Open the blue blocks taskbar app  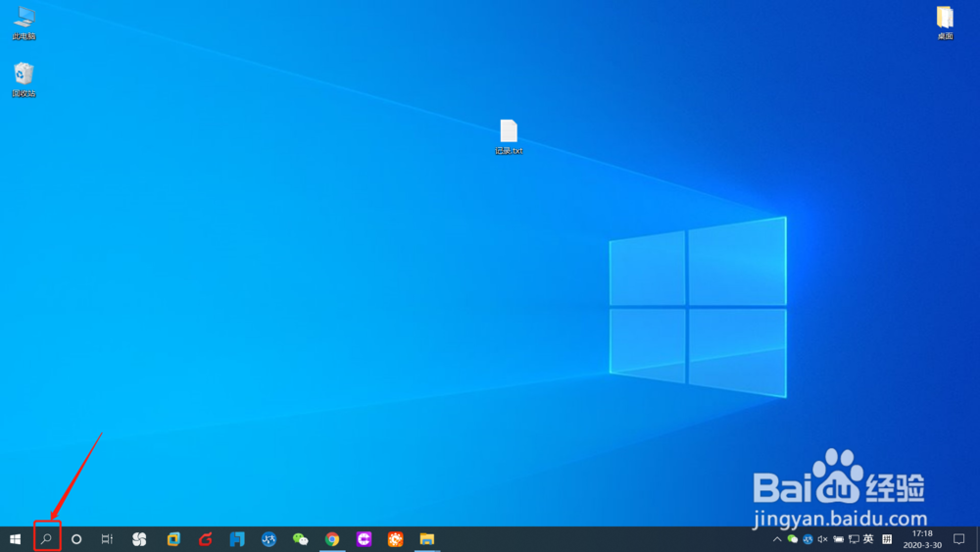[237, 539]
